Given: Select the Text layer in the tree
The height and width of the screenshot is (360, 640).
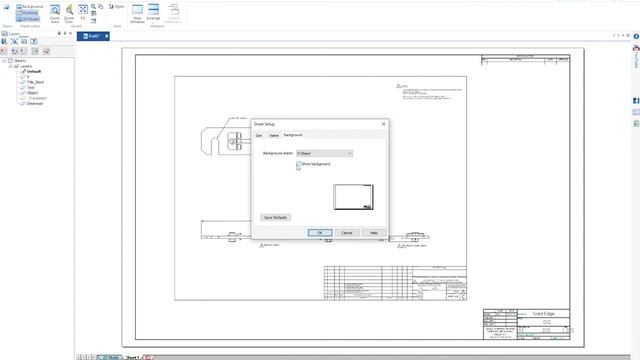Looking at the screenshot, I should (x=31, y=87).
